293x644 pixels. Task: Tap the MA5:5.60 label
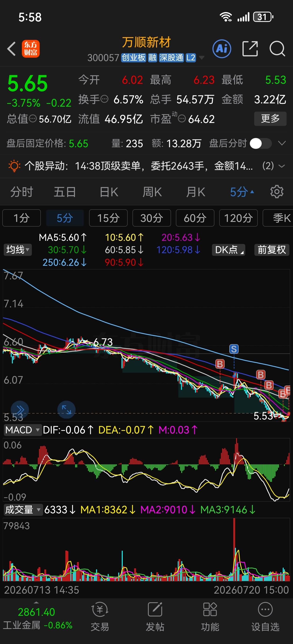coord(63,237)
